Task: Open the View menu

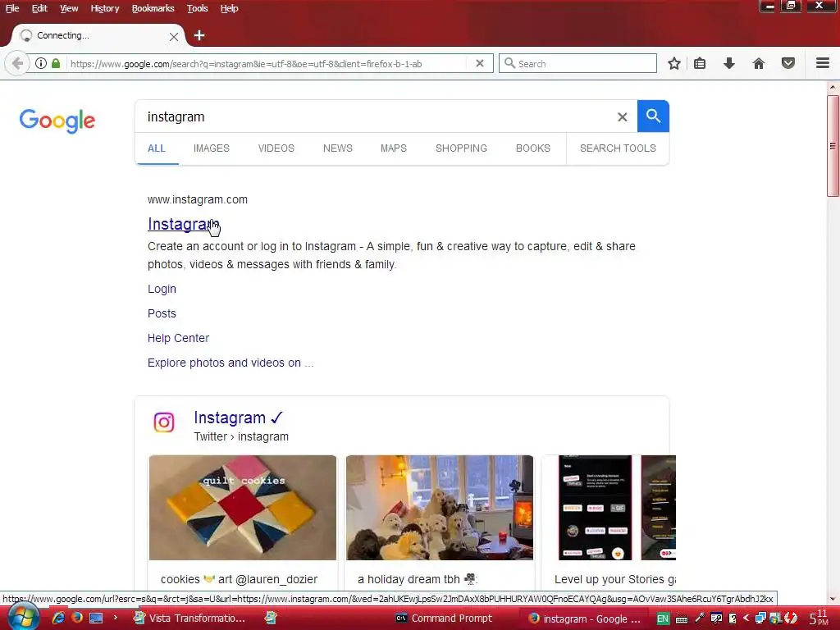Action: [x=69, y=8]
